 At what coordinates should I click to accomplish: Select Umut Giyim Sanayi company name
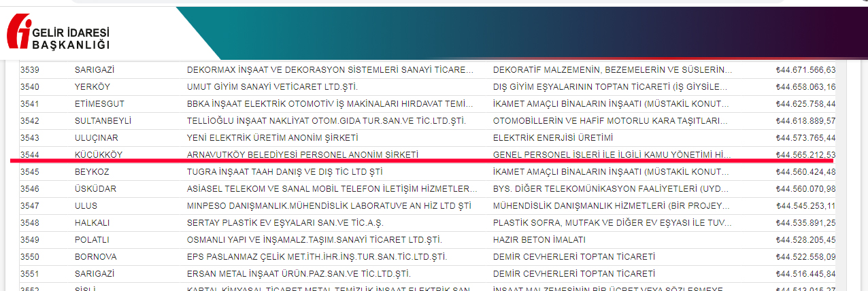tap(272, 87)
